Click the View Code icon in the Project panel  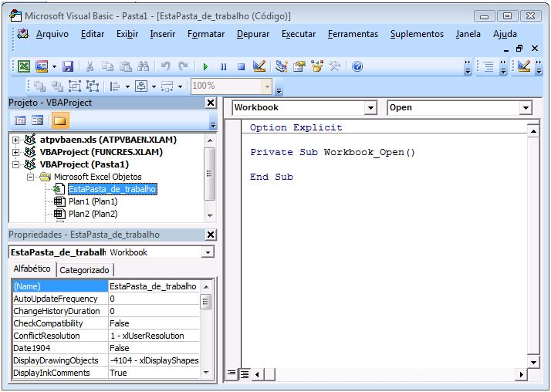(x=20, y=120)
